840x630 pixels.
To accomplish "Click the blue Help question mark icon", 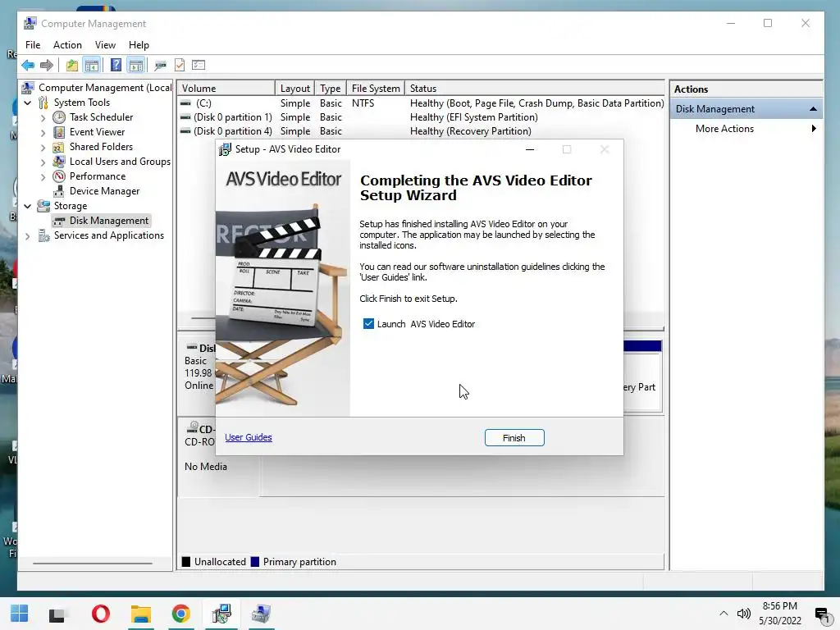I will pyautogui.click(x=116, y=66).
